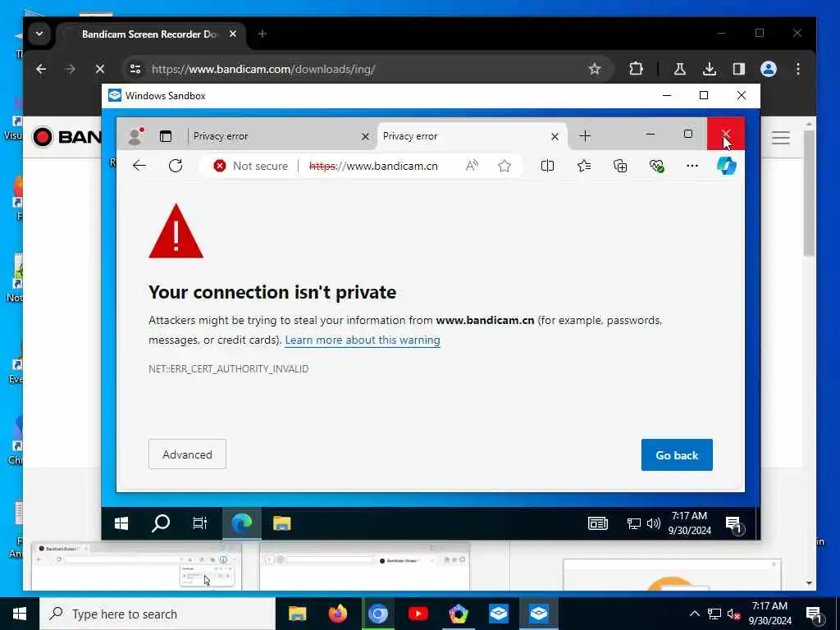
Task: Open Chrome Labs flask icon
Action: coord(680,69)
